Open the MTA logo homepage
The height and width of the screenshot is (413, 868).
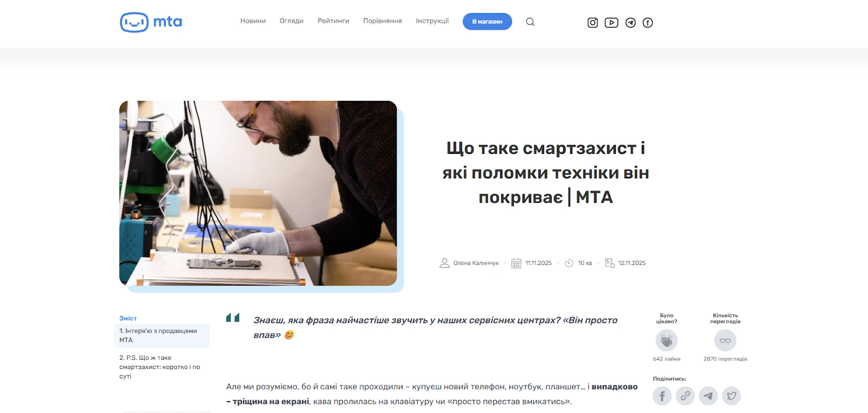[x=151, y=22]
